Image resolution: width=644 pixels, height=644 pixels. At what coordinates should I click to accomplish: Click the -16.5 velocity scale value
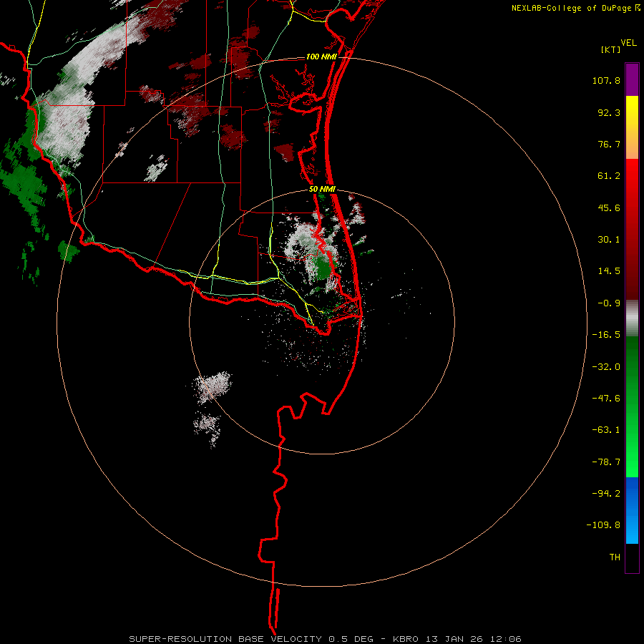(x=606, y=335)
